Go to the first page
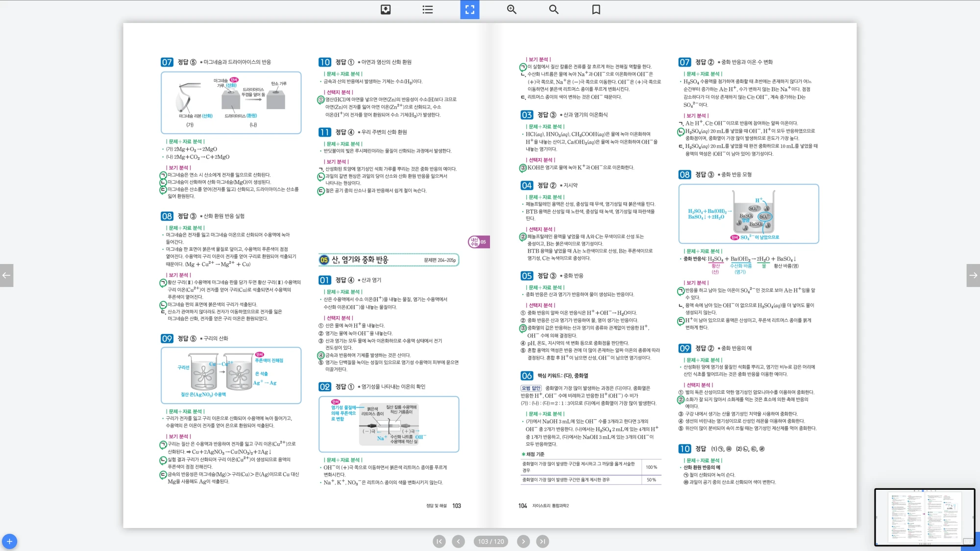This screenshot has width=980, height=551. click(439, 541)
